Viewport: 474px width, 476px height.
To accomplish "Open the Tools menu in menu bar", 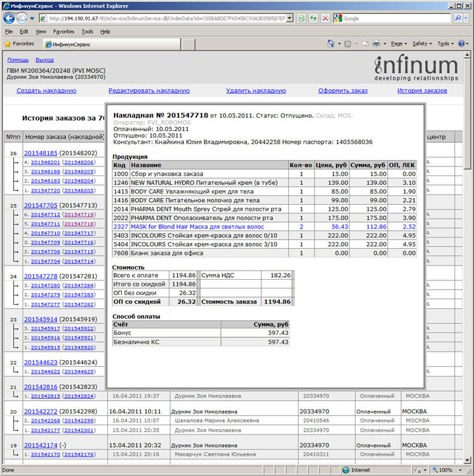I will pos(88,32).
